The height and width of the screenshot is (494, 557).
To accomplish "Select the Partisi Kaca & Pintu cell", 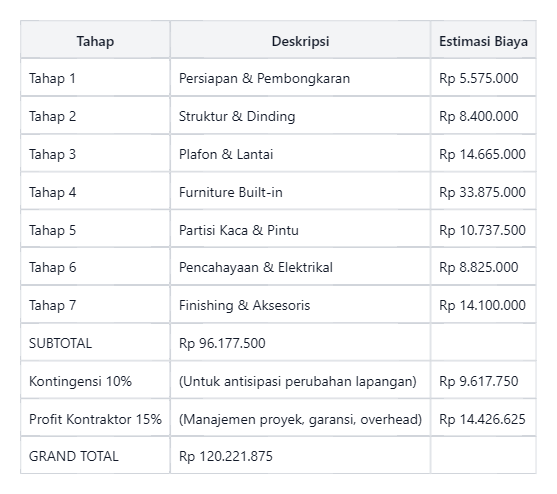I will click(x=300, y=229).
